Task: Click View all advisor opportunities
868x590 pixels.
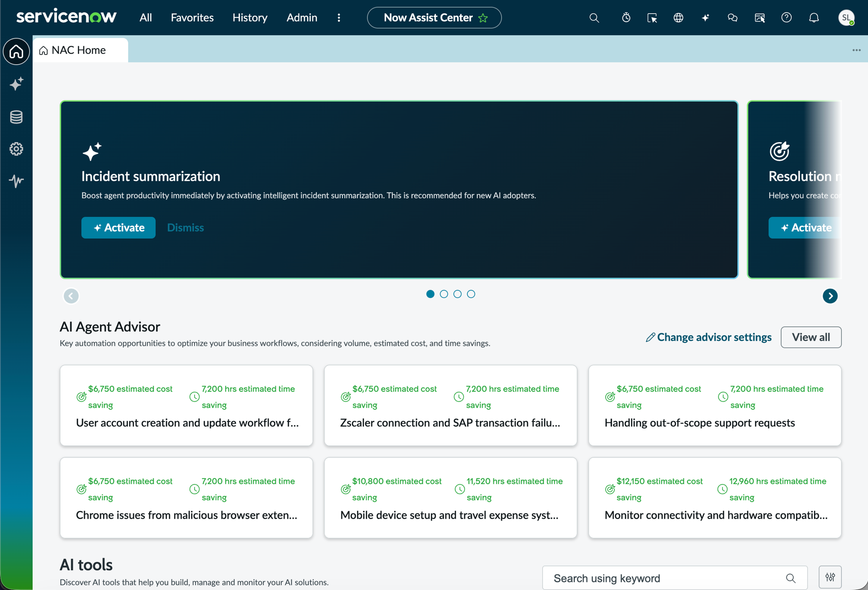Action: click(811, 337)
